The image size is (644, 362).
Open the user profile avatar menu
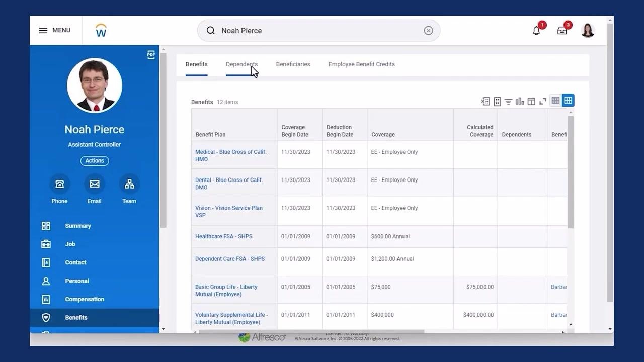pos(588,31)
